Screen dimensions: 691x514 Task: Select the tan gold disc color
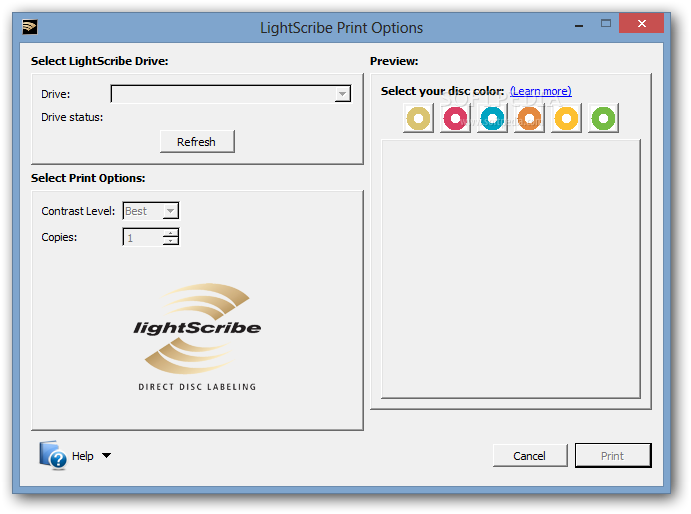(418, 118)
